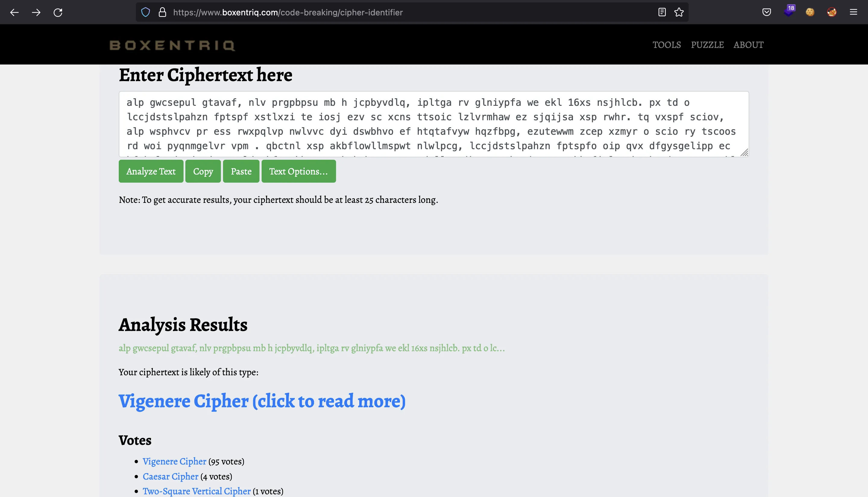This screenshot has width=868, height=497.
Task: Open the TOOLS menu item
Action: pyautogui.click(x=666, y=45)
